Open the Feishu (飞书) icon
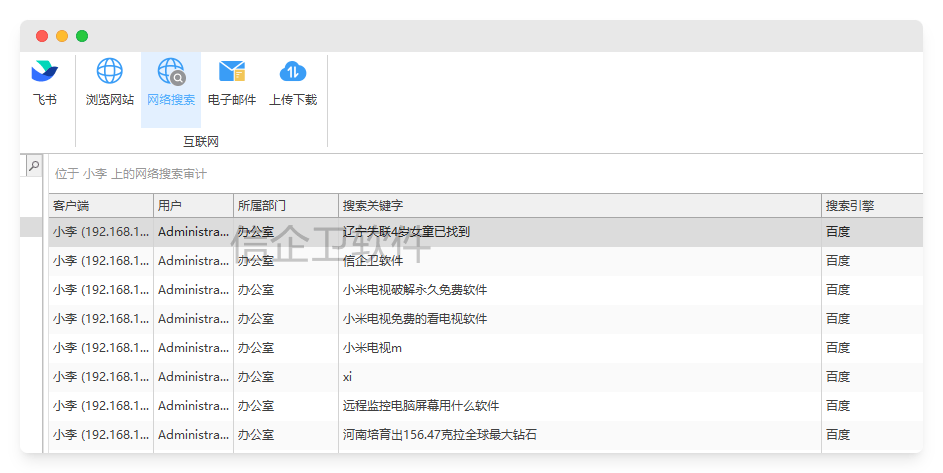The width and height of the screenshot is (943, 473). (x=45, y=72)
